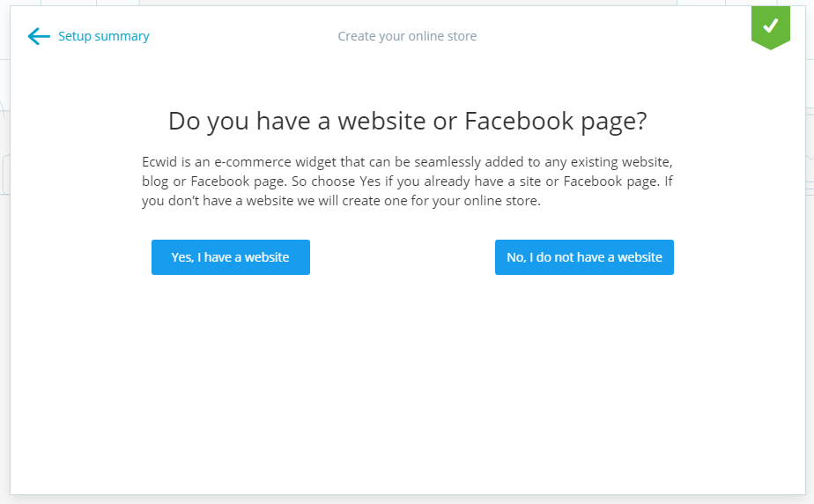Click the dialog's centered header caption
The image size is (814, 504).
click(407, 36)
